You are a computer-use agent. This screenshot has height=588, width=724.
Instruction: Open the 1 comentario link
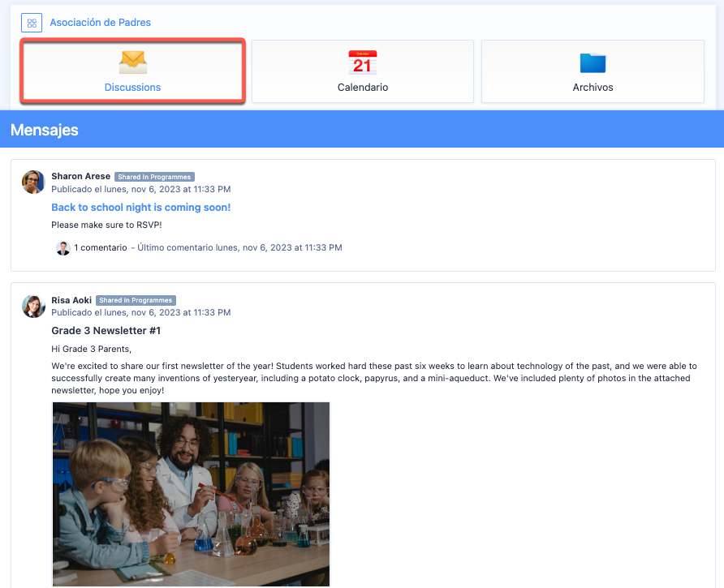pyautogui.click(x=101, y=247)
